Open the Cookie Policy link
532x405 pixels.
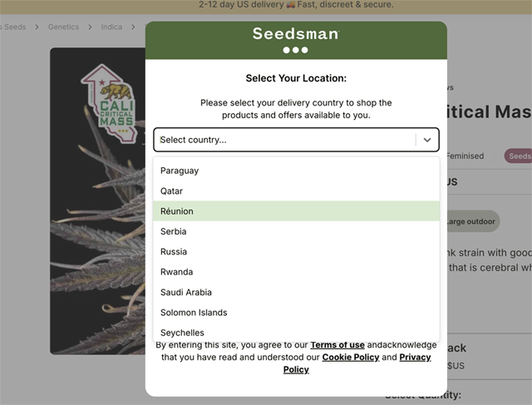(351, 357)
